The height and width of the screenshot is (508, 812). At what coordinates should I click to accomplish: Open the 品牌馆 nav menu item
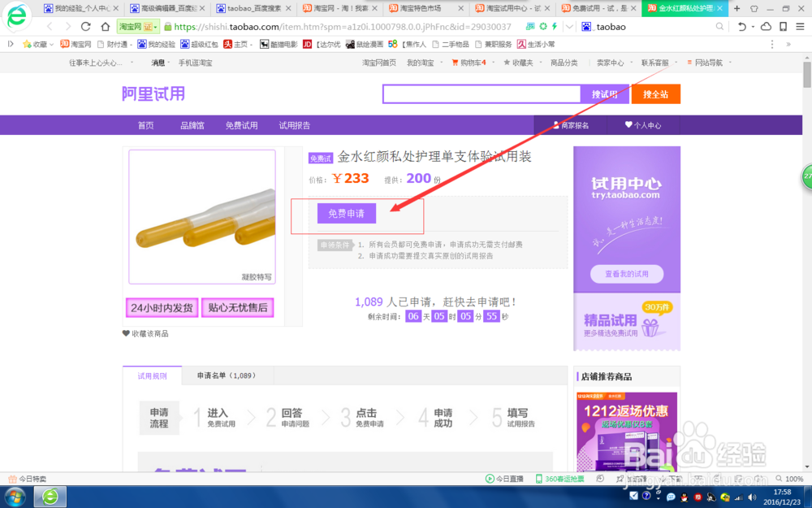point(192,125)
